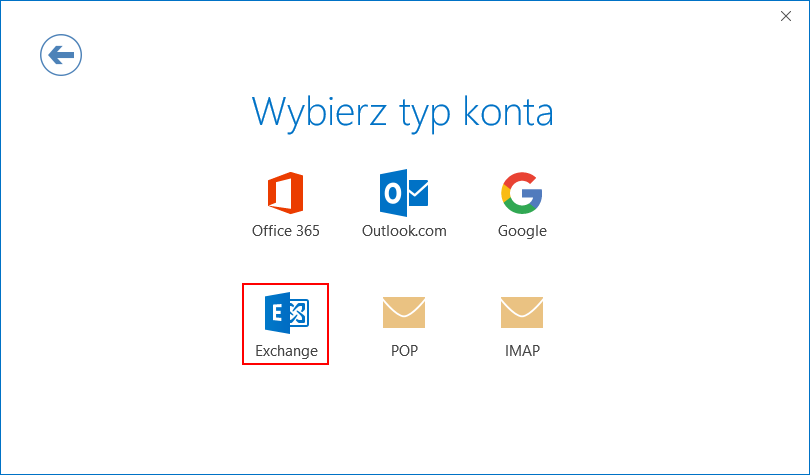Go back with the arrow button
The image size is (810, 475).
(61, 55)
